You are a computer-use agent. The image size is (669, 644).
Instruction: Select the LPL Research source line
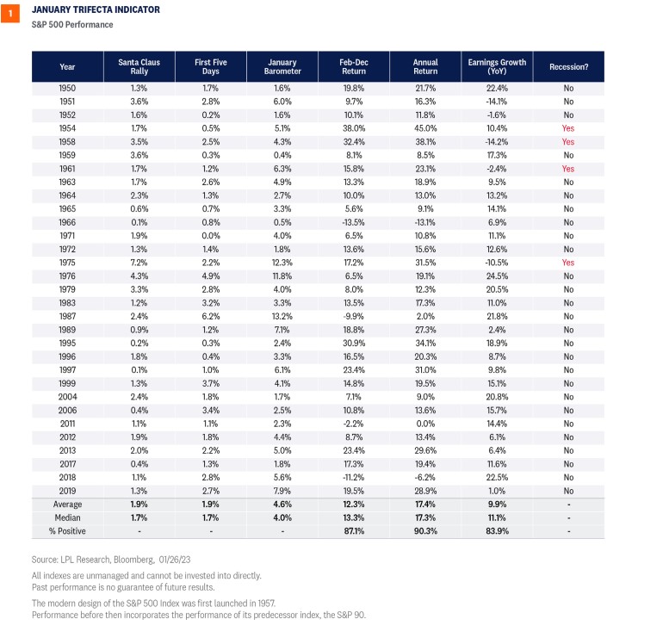point(111,560)
